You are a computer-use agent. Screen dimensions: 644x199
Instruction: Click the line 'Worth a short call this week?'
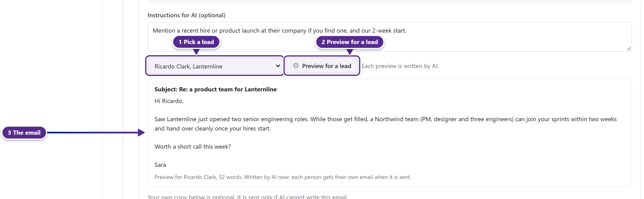pos(193,146)
